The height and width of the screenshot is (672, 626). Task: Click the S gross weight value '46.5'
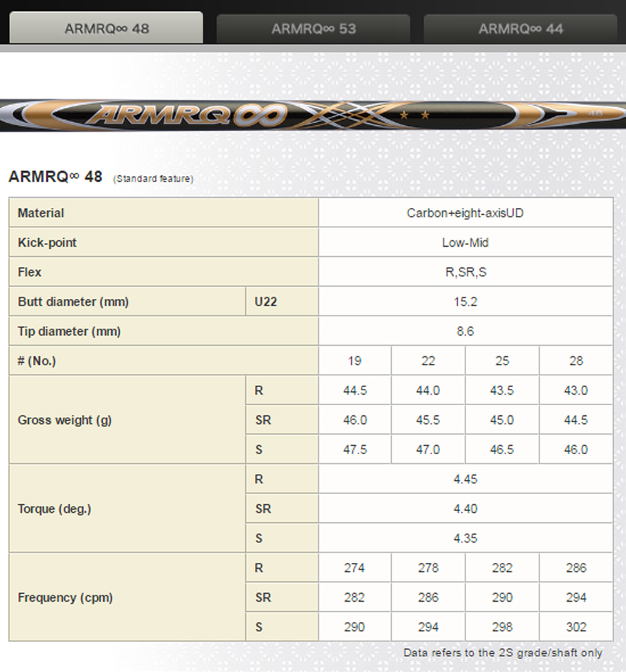pos(502,450)
